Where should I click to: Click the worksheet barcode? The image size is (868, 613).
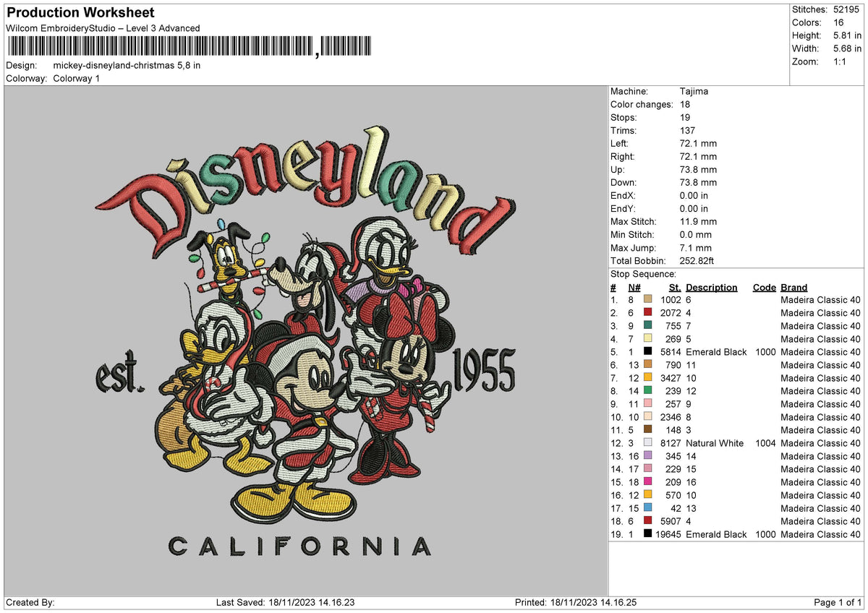(189, 47)
